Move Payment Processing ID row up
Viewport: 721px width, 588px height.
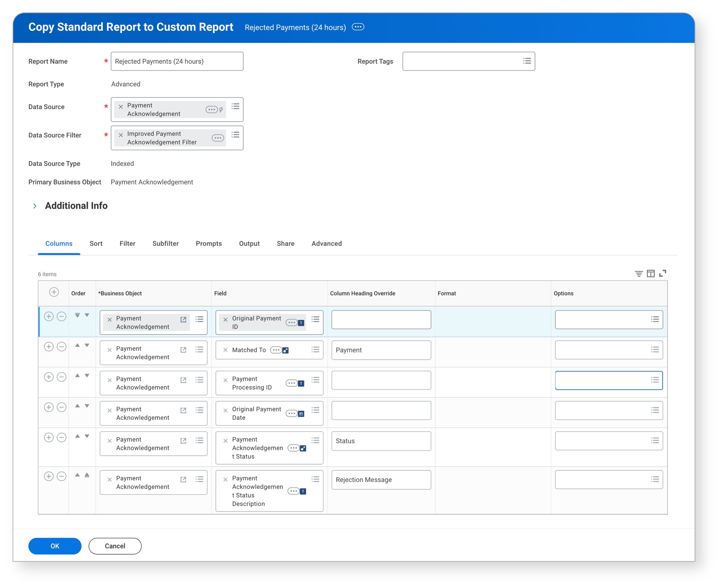pyautogui.click(x=77, y=376)
